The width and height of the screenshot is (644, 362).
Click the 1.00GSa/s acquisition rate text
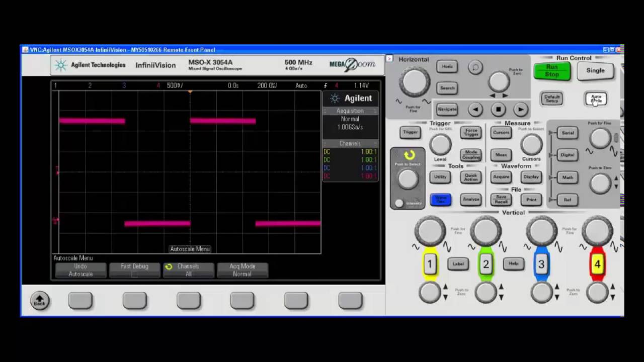point(350,127)
